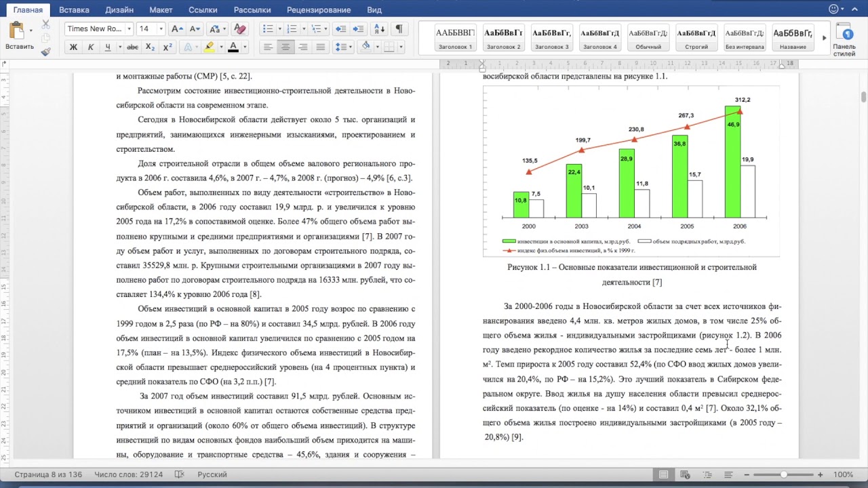Justify paragraph text
Viewport: 868px width, 488px height.
320,47
